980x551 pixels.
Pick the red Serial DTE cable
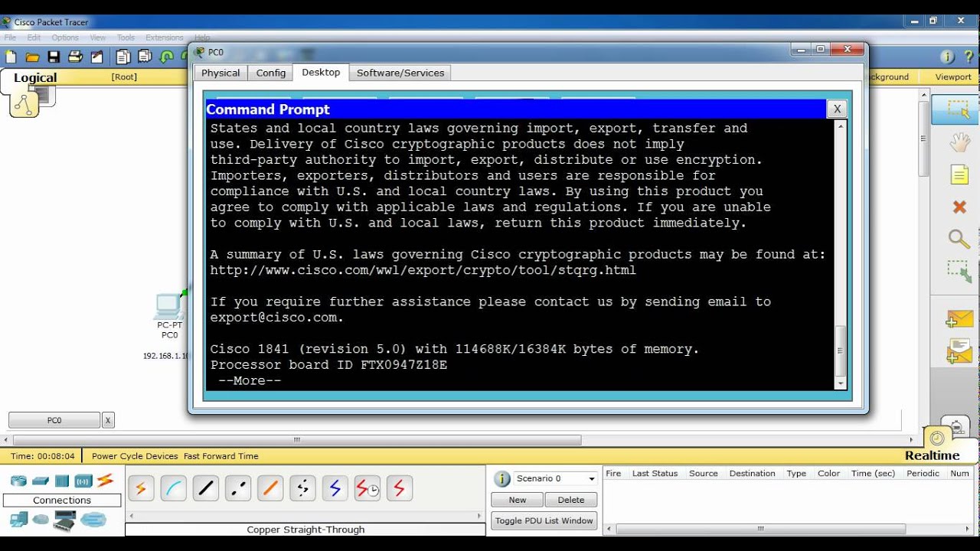tap(399, 488)
